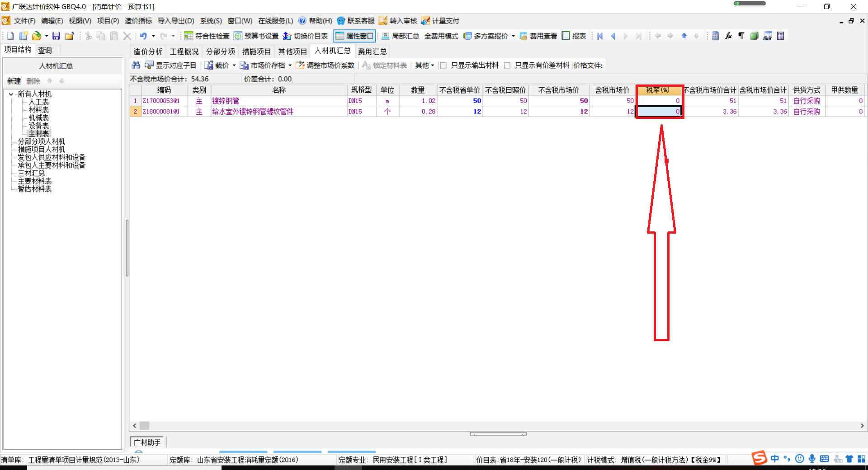The height and width of the screenshot is (470, 868).
Task: Click the horizontal scrollbar thumb
Action: pyautogui.click(x=144, y=426)
